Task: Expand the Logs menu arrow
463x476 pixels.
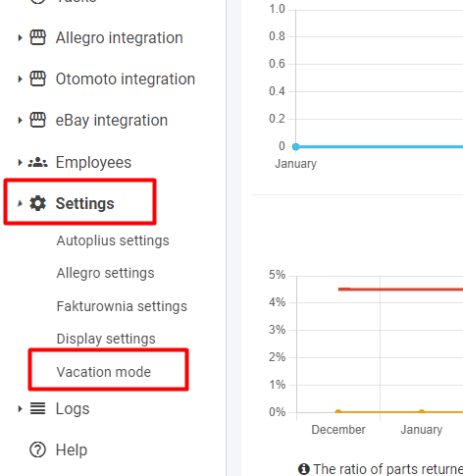Action: point(20,408)
